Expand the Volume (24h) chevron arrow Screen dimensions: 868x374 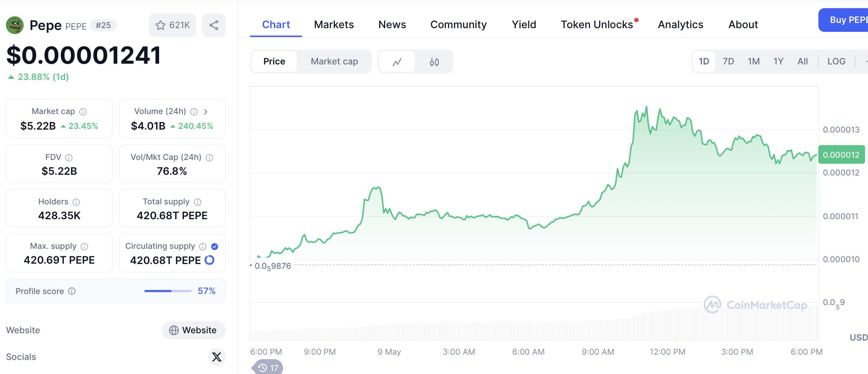(x=206, y=112)
